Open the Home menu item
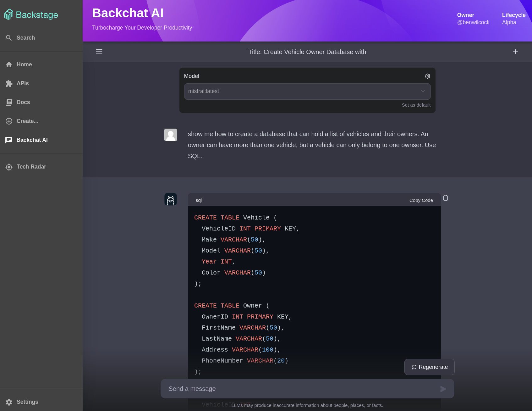This screenshot has width=532, height=411. click(41, 64)
